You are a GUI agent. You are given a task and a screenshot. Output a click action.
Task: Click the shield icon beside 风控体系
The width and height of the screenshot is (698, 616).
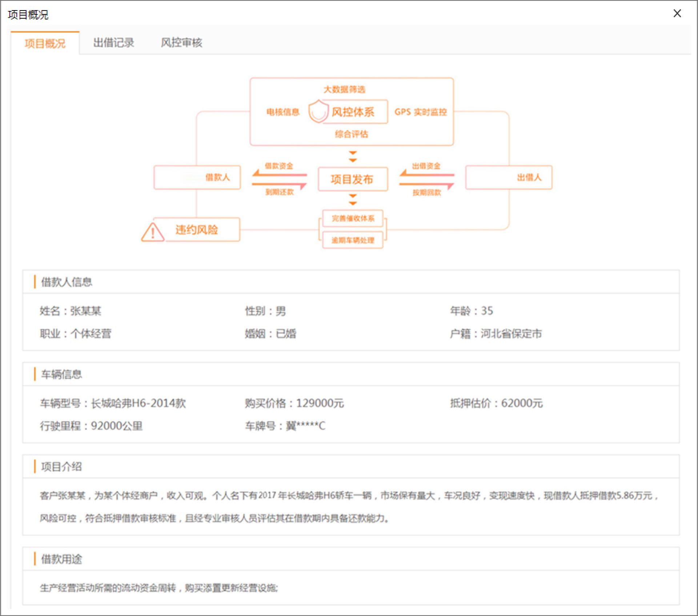coord(318,112)
